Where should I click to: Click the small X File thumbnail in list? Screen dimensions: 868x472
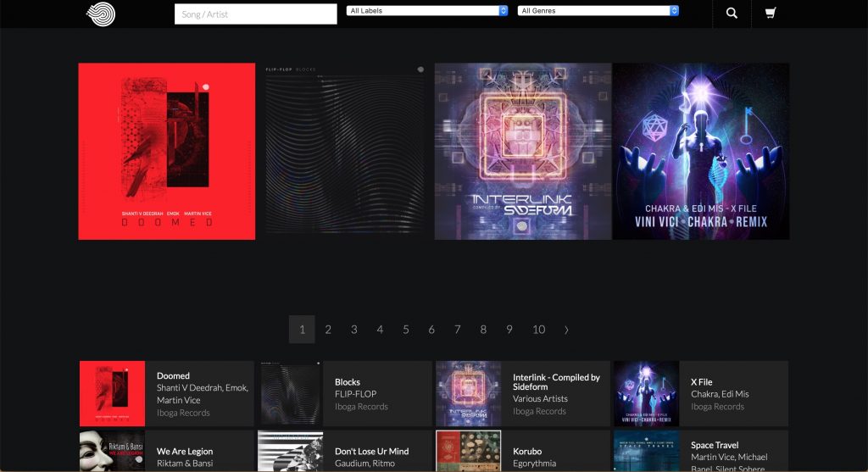pos(646,393)
